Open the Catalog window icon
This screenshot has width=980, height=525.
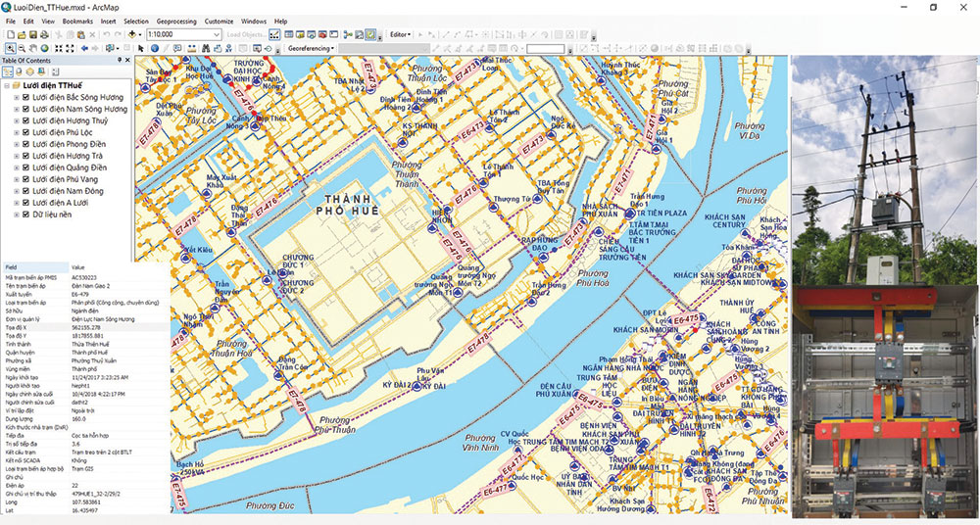(x=300, y=34)
